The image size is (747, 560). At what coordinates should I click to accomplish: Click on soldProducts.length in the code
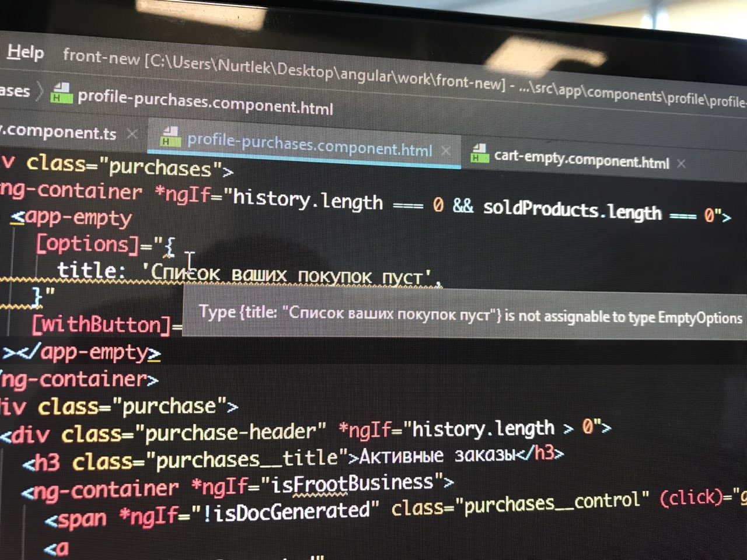point(573,210)
